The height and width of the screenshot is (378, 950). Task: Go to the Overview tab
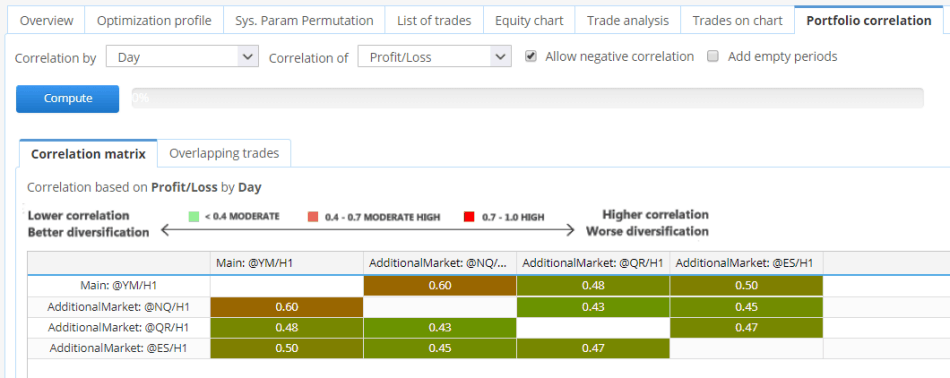pos(47,21)
